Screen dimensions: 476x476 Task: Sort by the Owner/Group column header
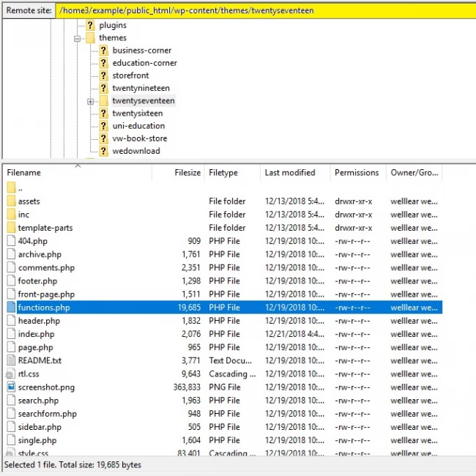pyautogui.click(x=414, y=173)
